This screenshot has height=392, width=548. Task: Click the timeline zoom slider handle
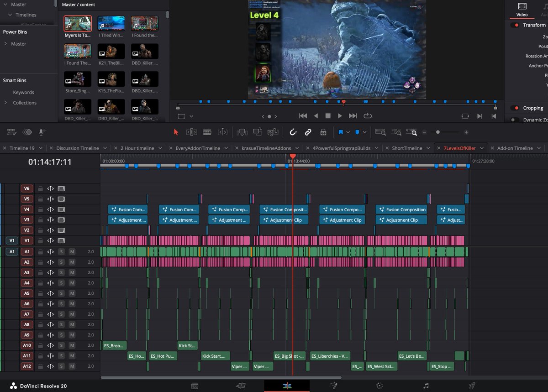pyautogui.click(x=438, y=132)
